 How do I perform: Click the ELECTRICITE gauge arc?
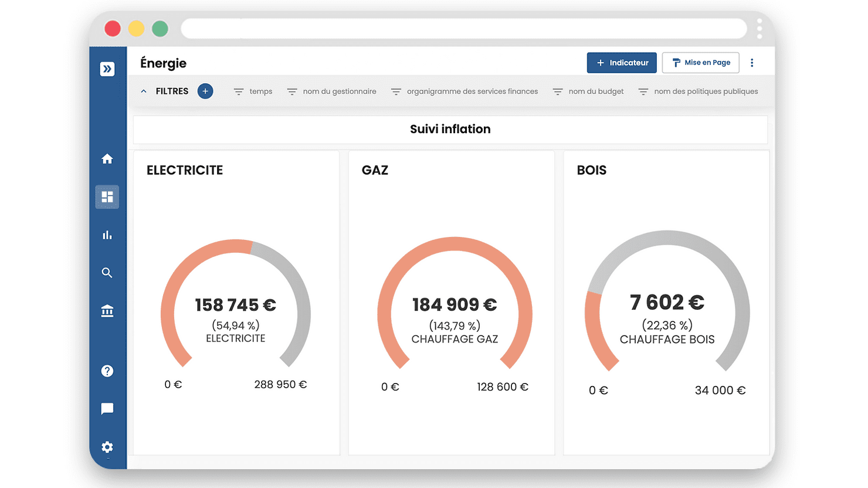coord(235,303)
